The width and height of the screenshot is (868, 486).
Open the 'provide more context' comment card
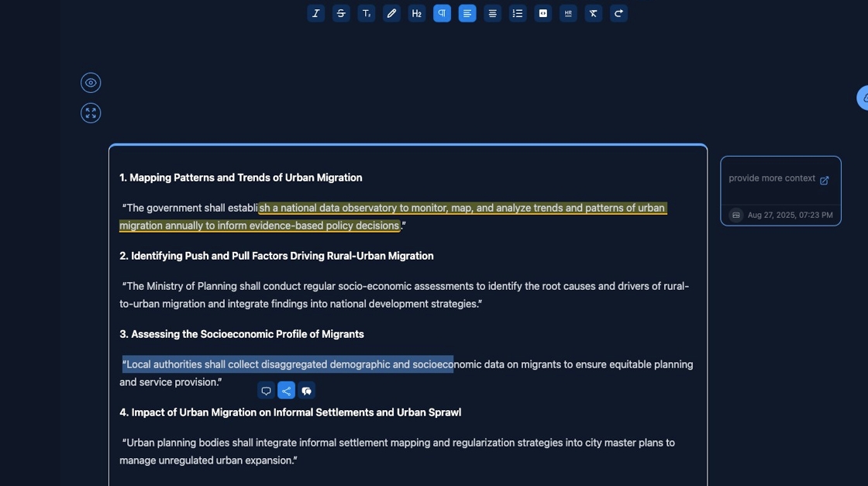pyautogui.click(x=780, y=191)
